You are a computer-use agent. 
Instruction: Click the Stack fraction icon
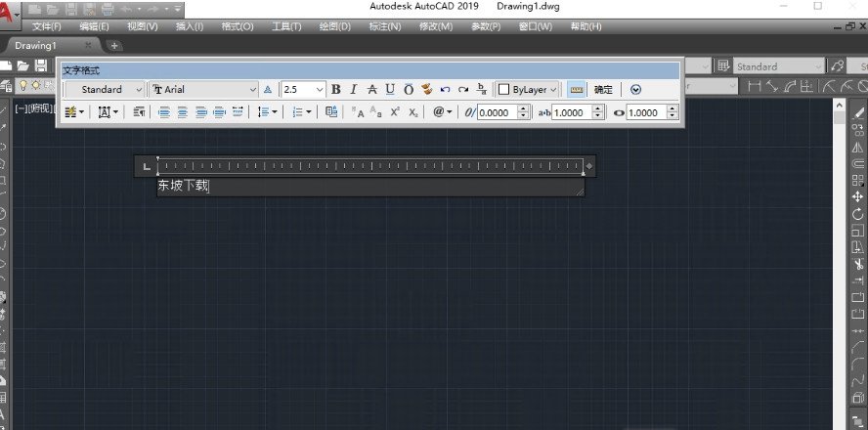[x=482, y=89]
